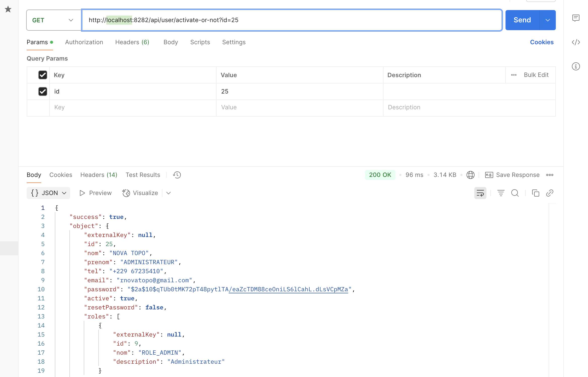The width and height of the screenshot is (588, 377).
Task: Click the network globe icon
Action: [470, 175]
